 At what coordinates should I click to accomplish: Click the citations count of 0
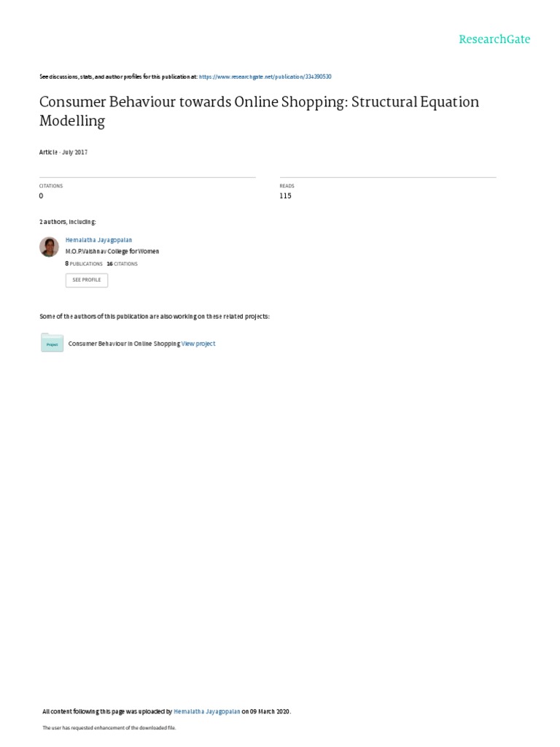pyautogui.click(x=41, y=196)
